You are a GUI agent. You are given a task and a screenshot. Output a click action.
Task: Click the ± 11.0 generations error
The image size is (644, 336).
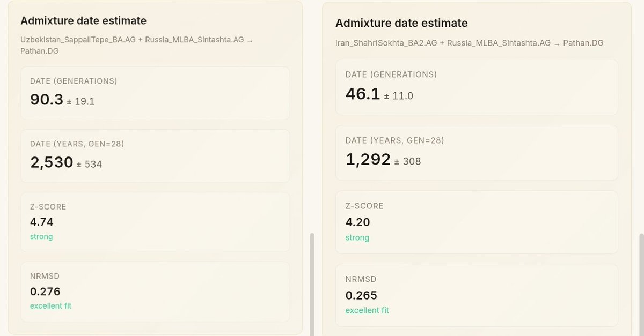pyautogui.click(x=398, y=96)
